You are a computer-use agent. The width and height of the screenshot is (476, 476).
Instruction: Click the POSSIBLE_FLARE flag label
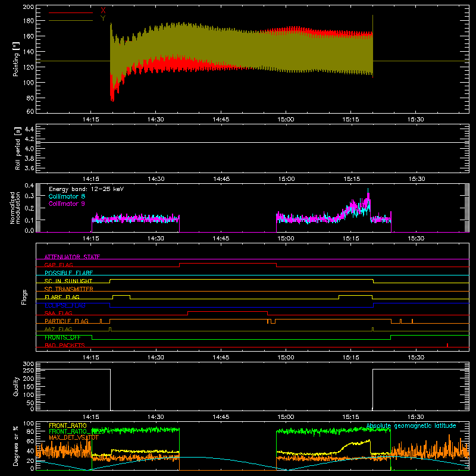point(68,273)
